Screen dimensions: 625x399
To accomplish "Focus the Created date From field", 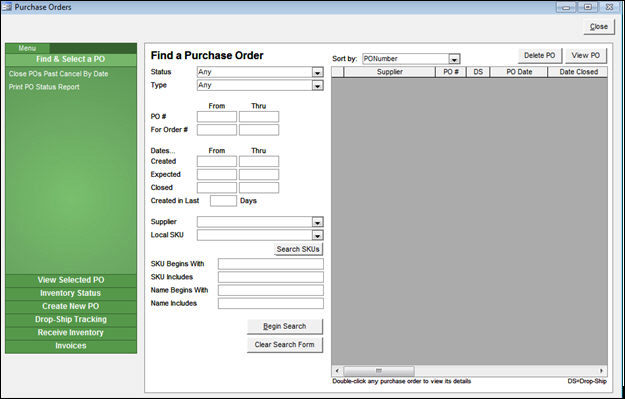I will (217, 161).
